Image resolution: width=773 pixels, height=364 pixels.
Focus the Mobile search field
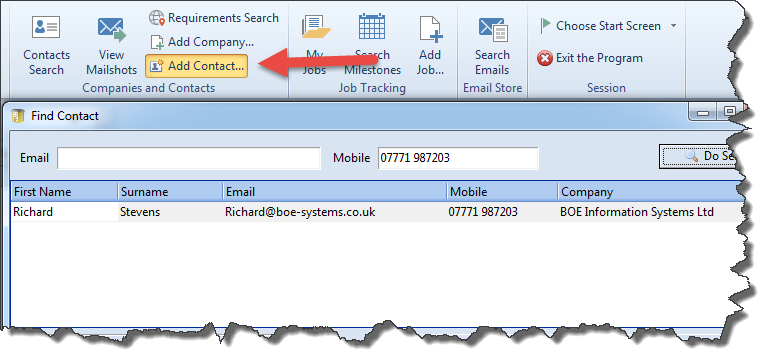(x=458, y=158)
